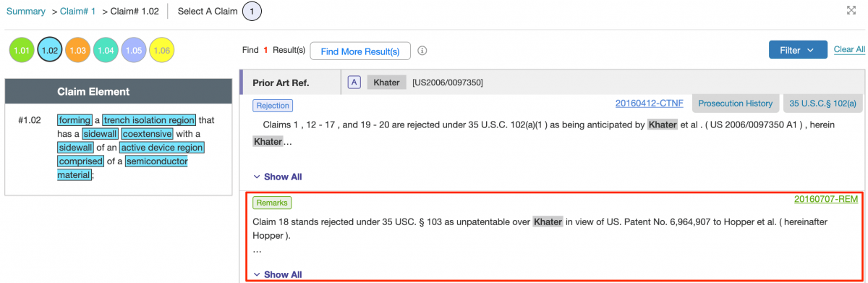Expand Show All under the Rejection entry
Screen dimensions: 868x283
click(277, 177)
